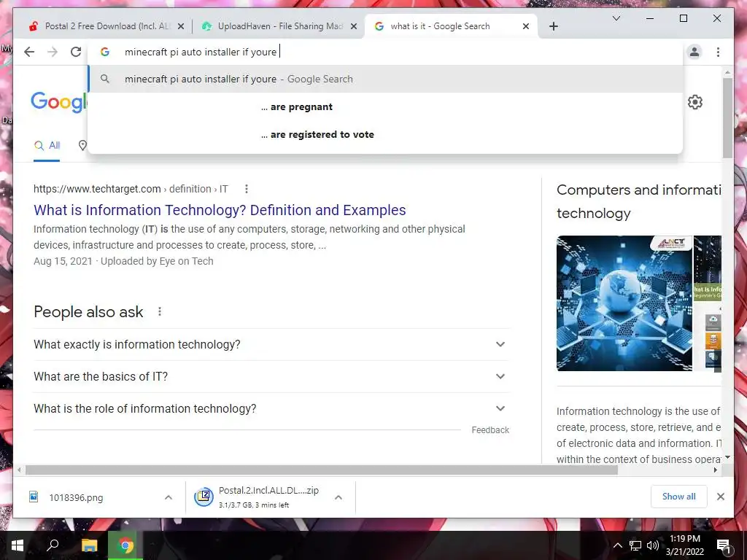Close the Postal 2 Free Download tab
Image resolution: width=747 pixels, height=560 pixels.
(x=181, y=27)
